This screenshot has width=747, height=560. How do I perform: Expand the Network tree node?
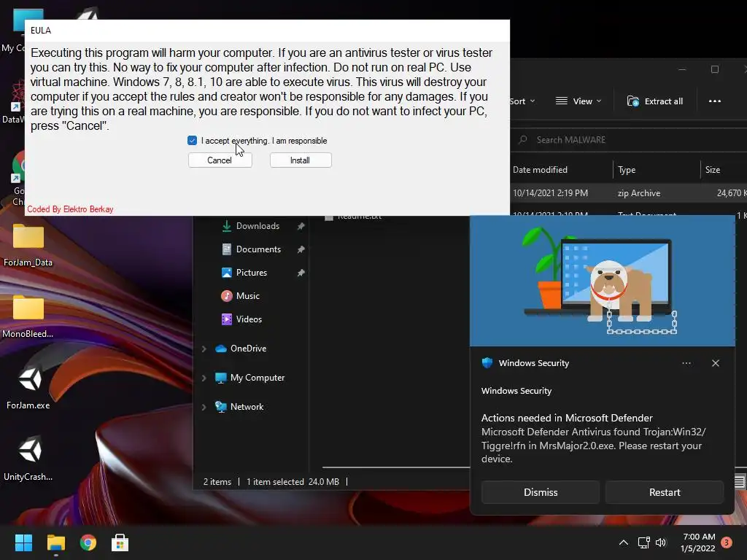coord(204,407)
